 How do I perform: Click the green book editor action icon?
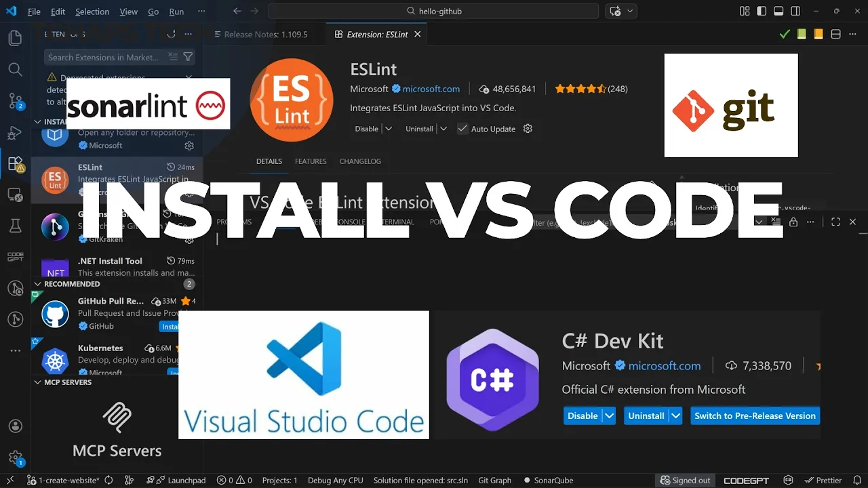click(x=802, y=34)
